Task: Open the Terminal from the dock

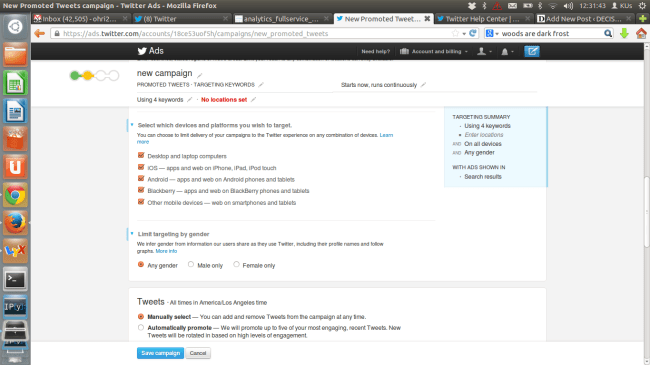Action: [15, 279]
